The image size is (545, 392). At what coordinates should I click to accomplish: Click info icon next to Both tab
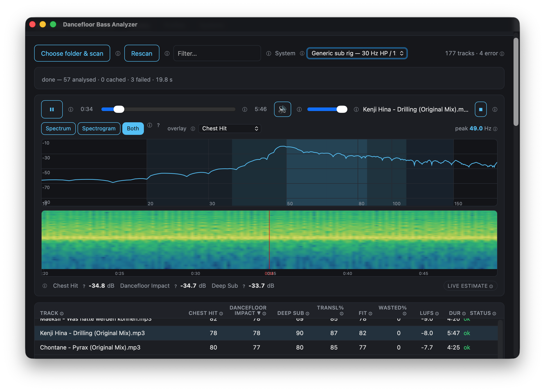click(x=150, y=125)
